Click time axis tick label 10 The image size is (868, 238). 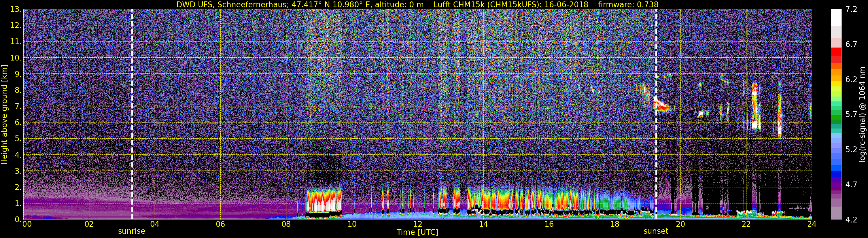pyautogui.click(x=352, y=224)
